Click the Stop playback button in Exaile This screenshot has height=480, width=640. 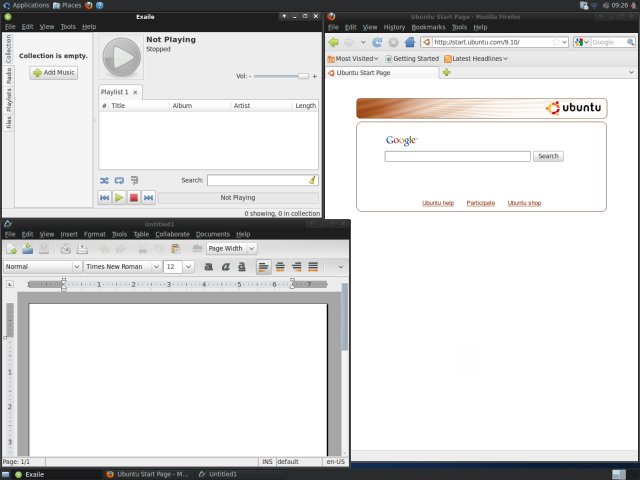pyautogui.click(x=133, y=198)
